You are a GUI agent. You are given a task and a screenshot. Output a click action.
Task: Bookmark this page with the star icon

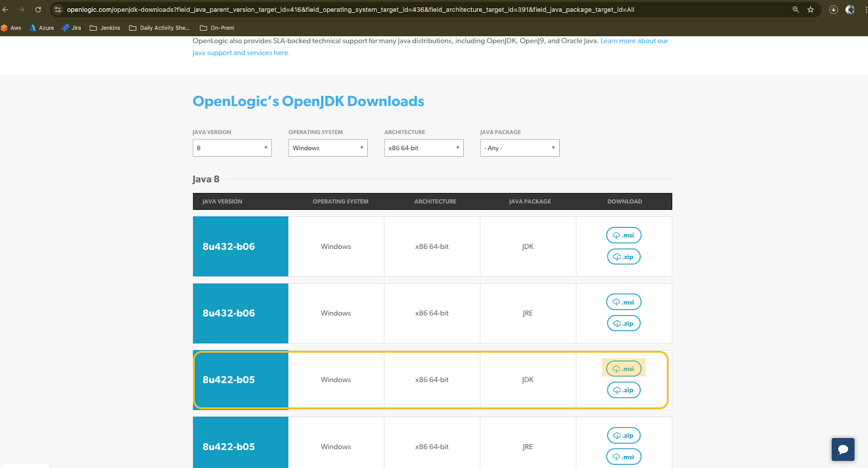pyautogui.click(x=810, y=10)
